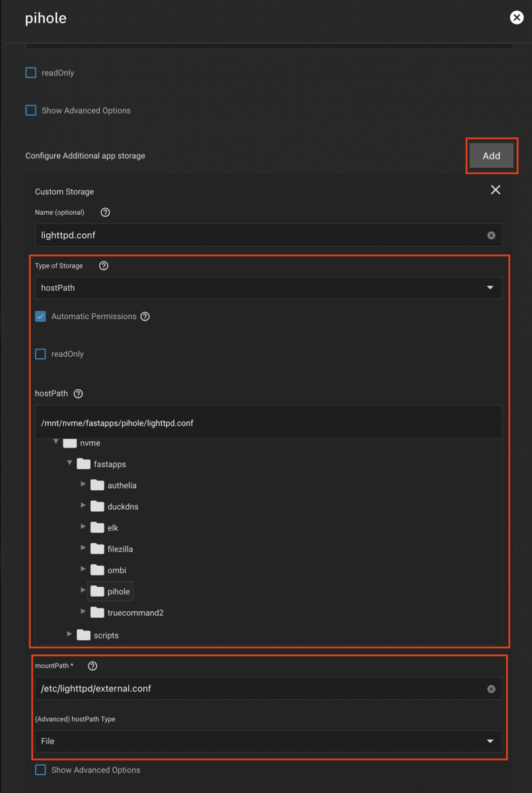Uncheck Automatic Permissions
The image size is (532, 793).
(x=40, y=317)
